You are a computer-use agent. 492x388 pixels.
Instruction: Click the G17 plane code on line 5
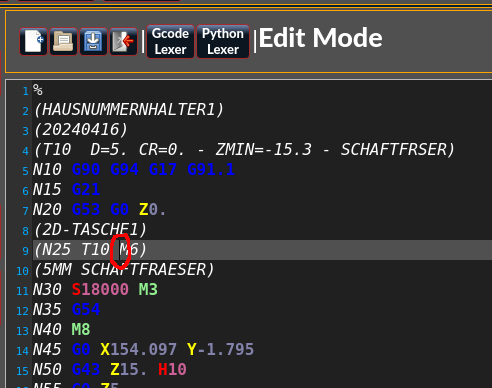pyautogui.click(x=163, y=170)
